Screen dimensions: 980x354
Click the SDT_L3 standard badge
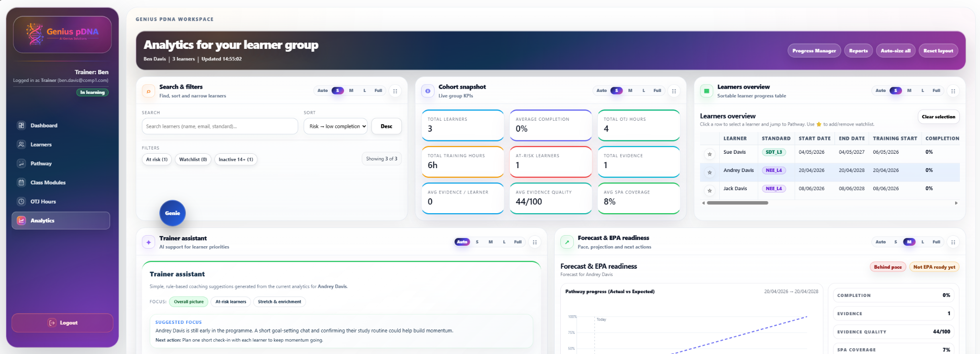point(774,152)
